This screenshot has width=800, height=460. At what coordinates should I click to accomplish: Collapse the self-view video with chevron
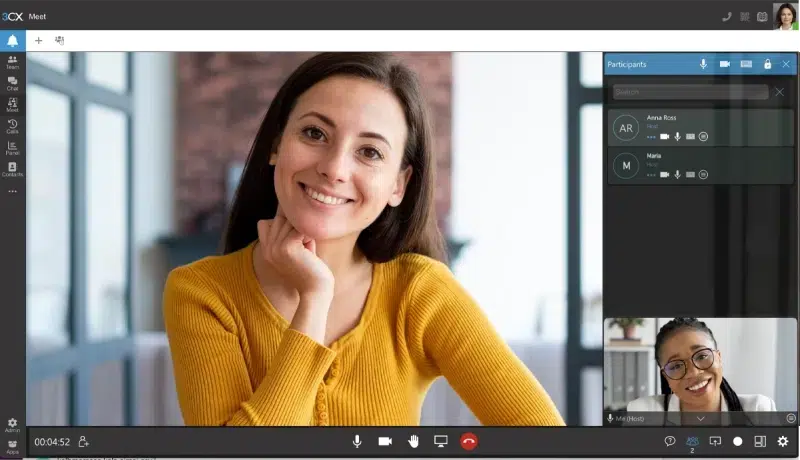point(701,418)
